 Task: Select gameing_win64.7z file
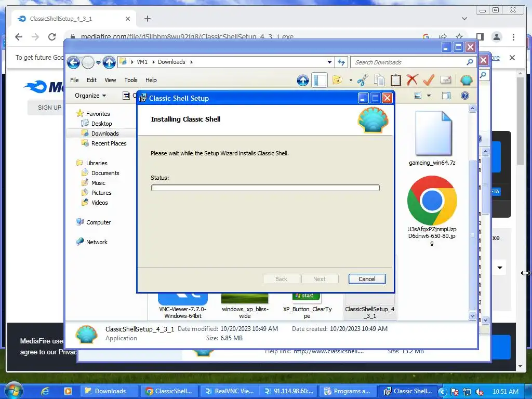coord(432,138)
